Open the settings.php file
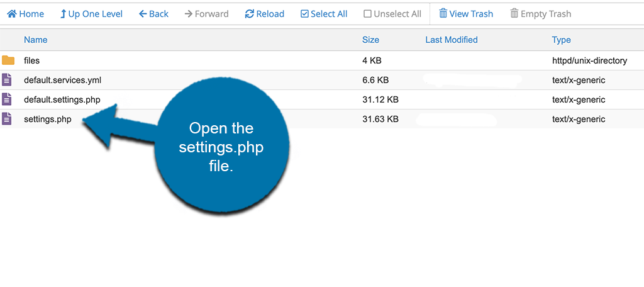 coord(47,119)
